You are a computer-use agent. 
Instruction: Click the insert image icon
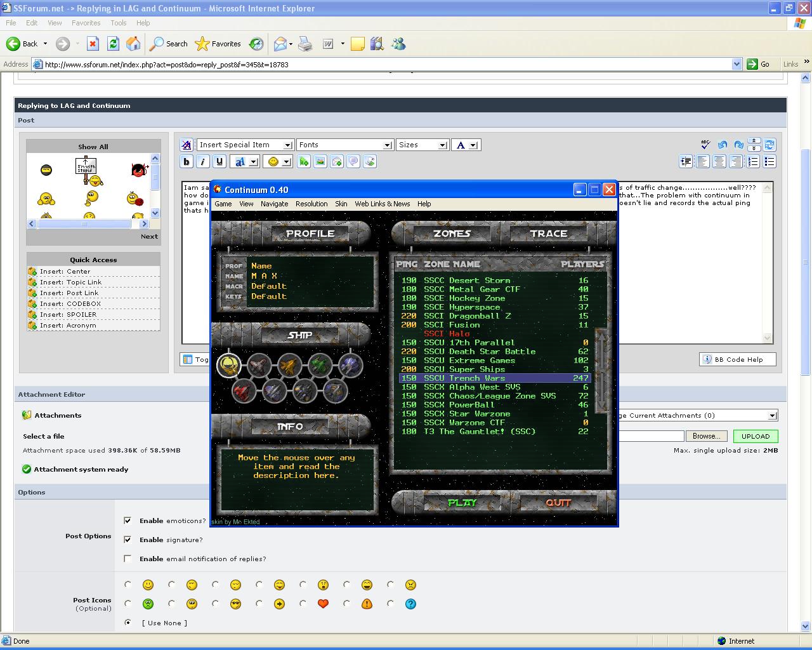(320, 162)
